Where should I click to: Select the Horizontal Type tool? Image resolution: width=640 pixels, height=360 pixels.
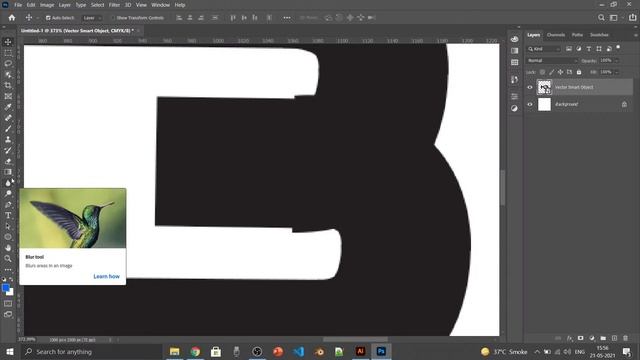(x=8, y=215)
